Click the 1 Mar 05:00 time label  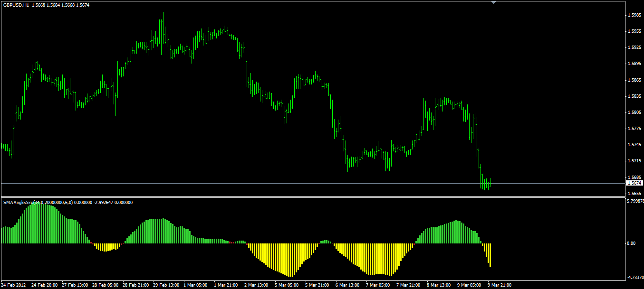(x=196, y=285)
